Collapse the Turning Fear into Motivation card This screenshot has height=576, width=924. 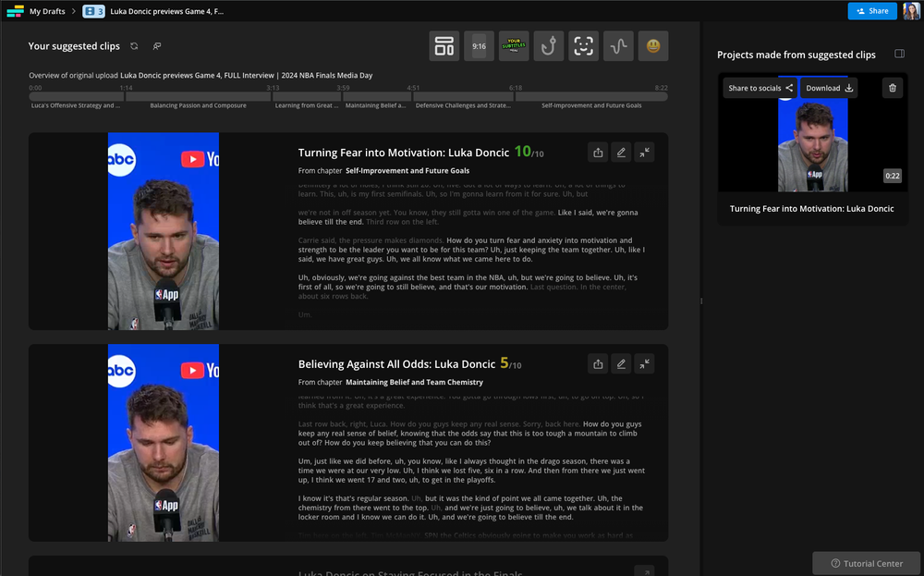point(644,153)
